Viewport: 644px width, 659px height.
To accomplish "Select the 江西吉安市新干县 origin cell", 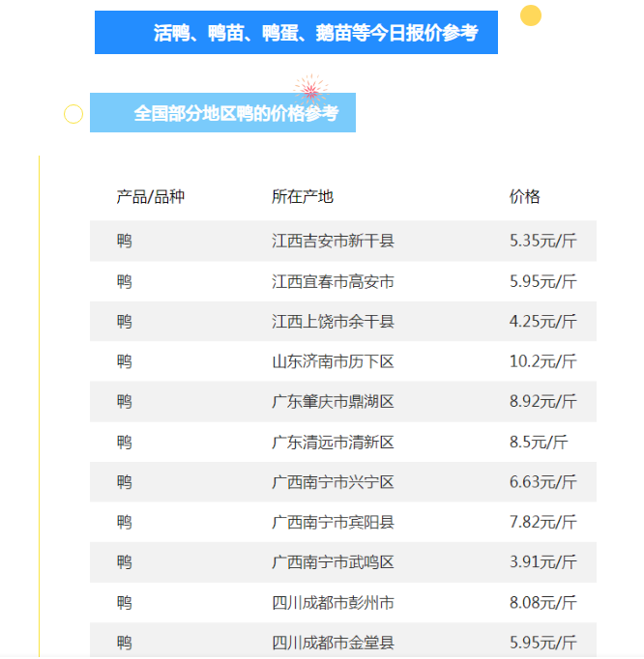I will click(333, 241).
